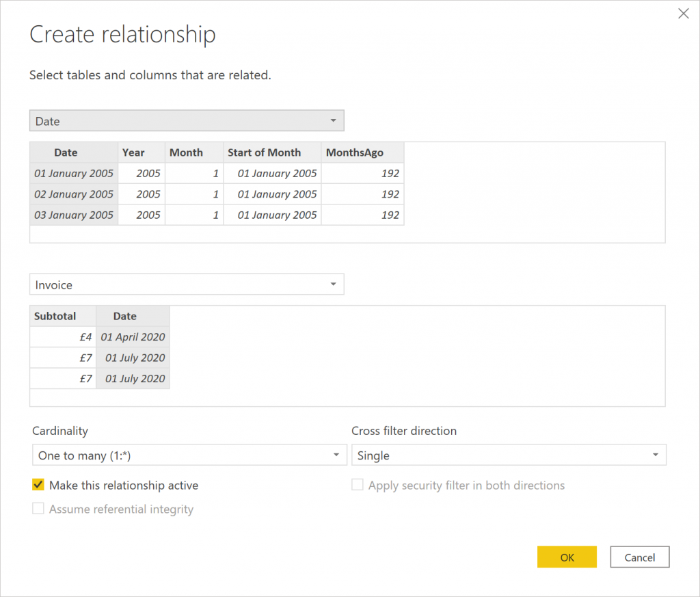Click the 02 January 2005 date cell
The height and width of the screenshot is (597, 700).
(74, 194)
